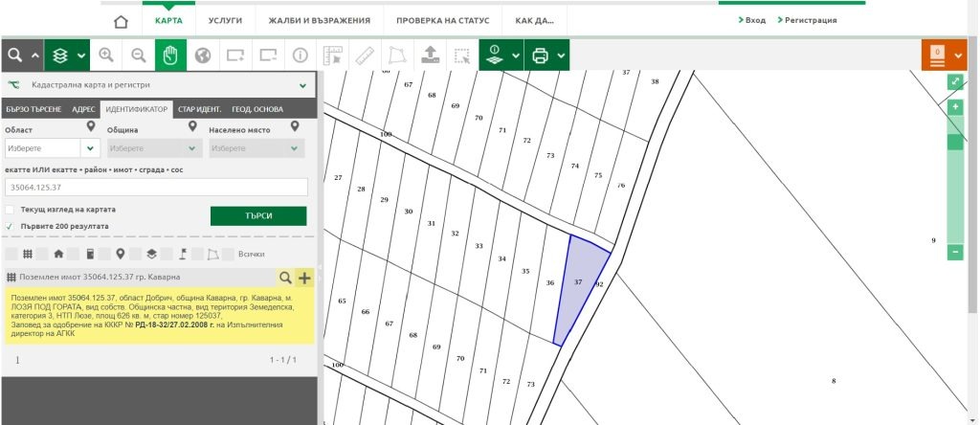Click the zoom in magnifier tool

106,56
